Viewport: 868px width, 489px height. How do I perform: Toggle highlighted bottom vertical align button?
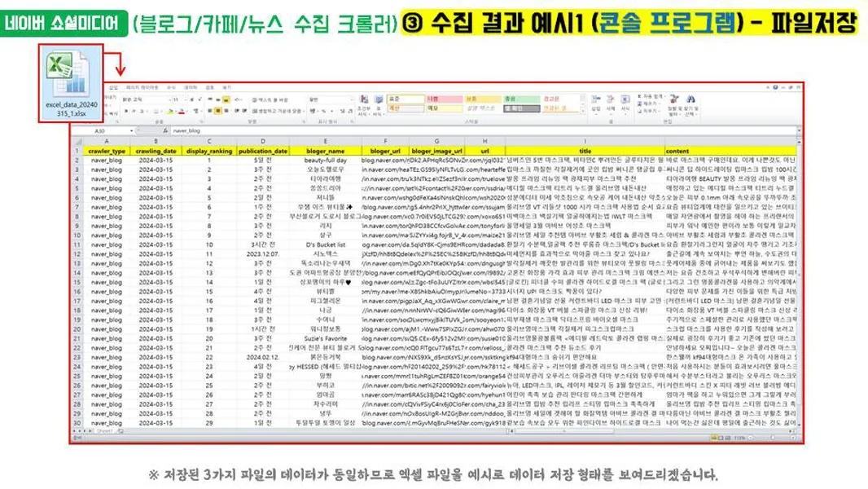[226, 99]
